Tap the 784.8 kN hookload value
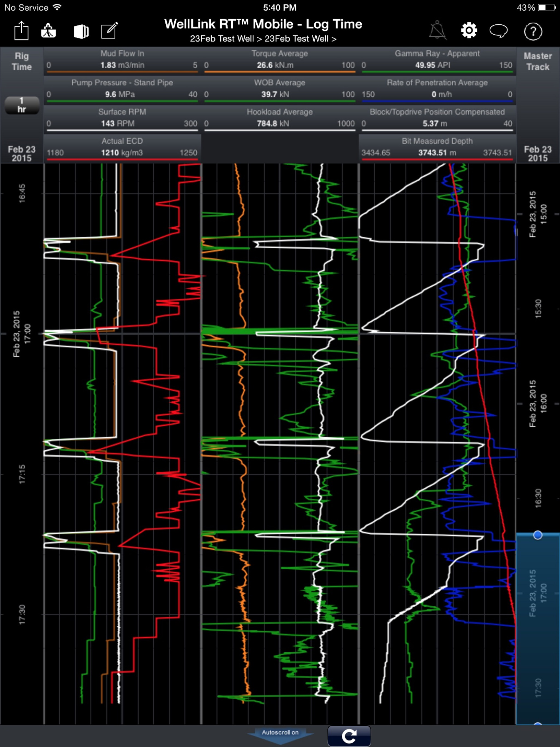Viewport: 560px width, 747px height. 273,124
